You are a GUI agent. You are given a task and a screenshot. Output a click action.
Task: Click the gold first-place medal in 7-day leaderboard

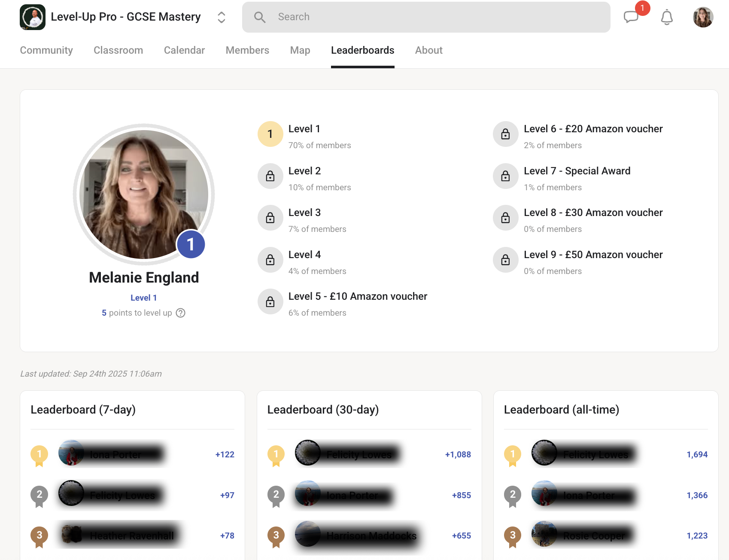tap(39, 455)
